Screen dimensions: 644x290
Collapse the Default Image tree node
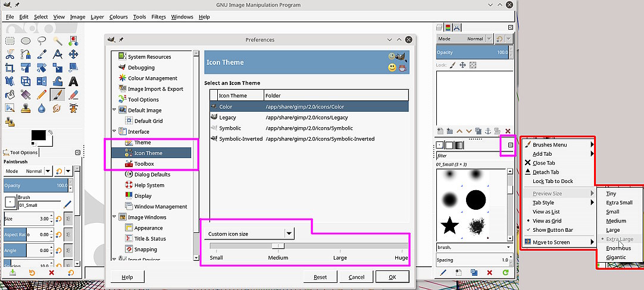tap(114, 111)
